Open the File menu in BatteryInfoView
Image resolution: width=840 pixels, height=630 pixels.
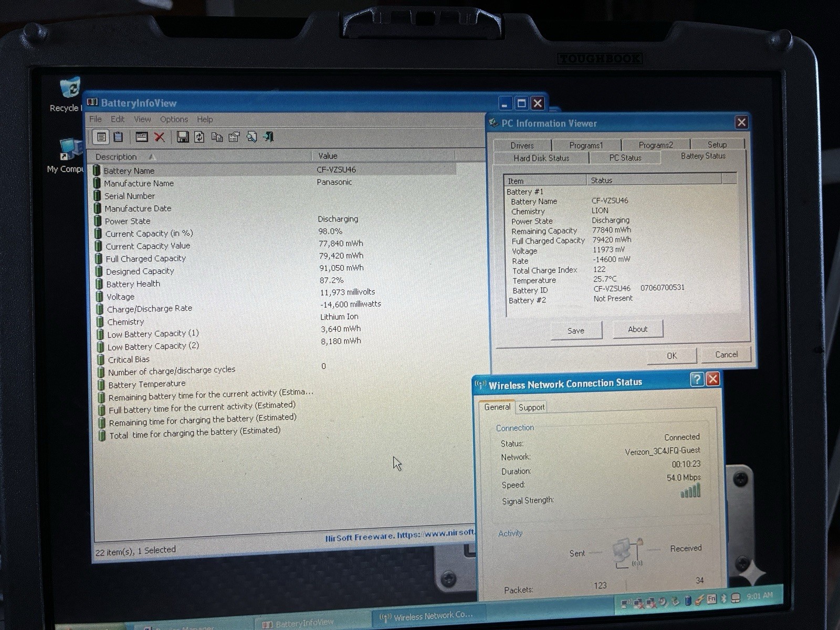96,119
